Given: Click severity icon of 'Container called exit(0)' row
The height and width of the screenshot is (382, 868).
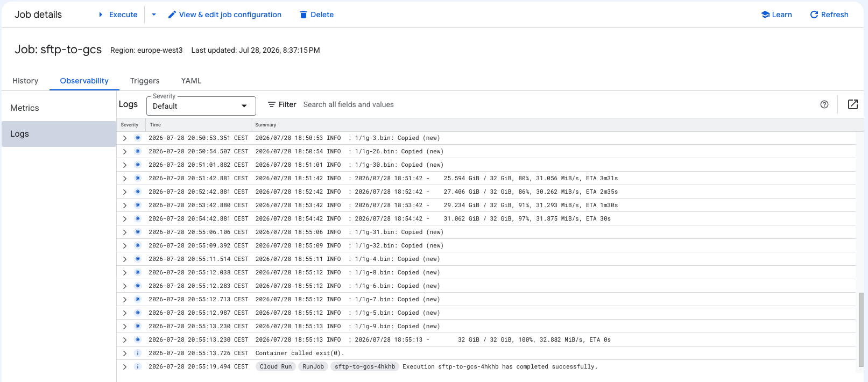Looking at the screenshot, I should coord(138,353).
